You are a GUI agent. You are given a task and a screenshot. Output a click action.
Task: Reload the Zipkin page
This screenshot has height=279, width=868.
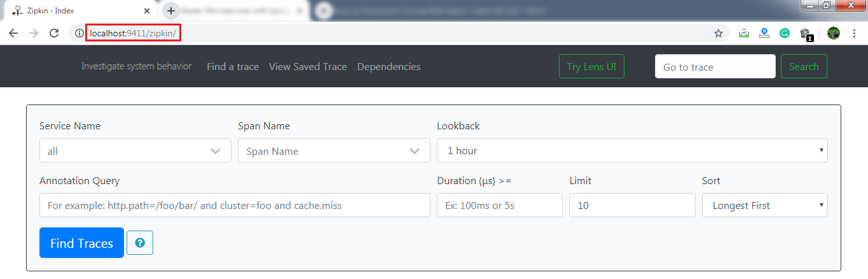pos(54,33)
